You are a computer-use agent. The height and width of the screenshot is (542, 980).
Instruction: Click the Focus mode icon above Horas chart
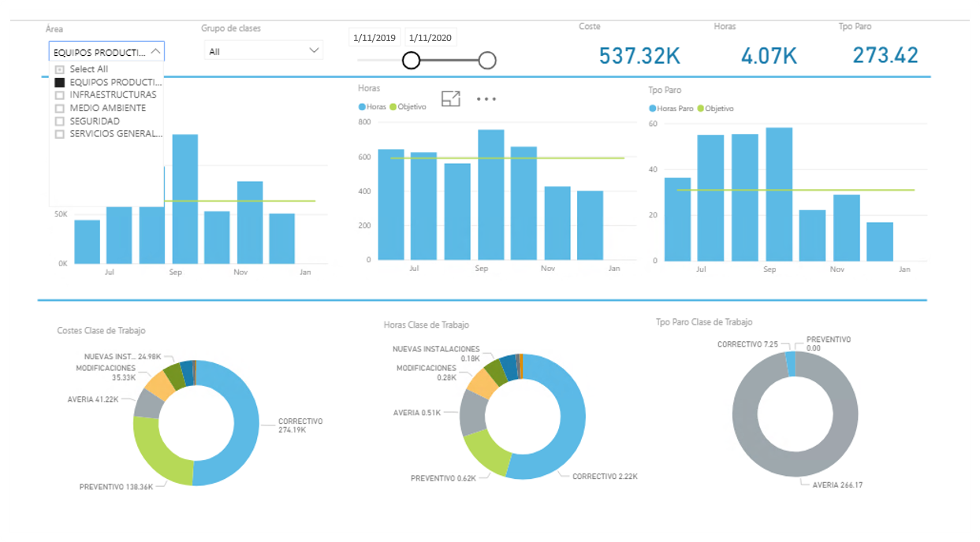(x=450, y=99)
